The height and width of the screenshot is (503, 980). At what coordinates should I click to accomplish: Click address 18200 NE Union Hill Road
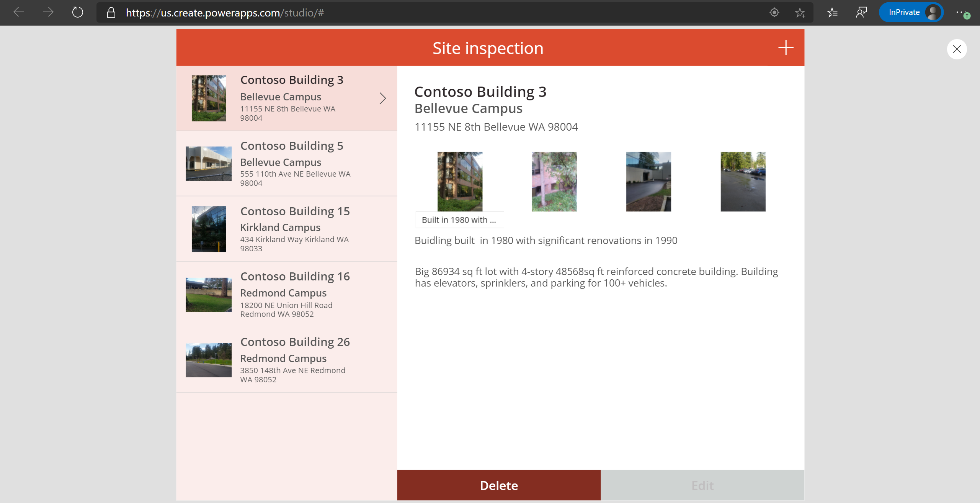pyautogui.click(x=286, y=310)
